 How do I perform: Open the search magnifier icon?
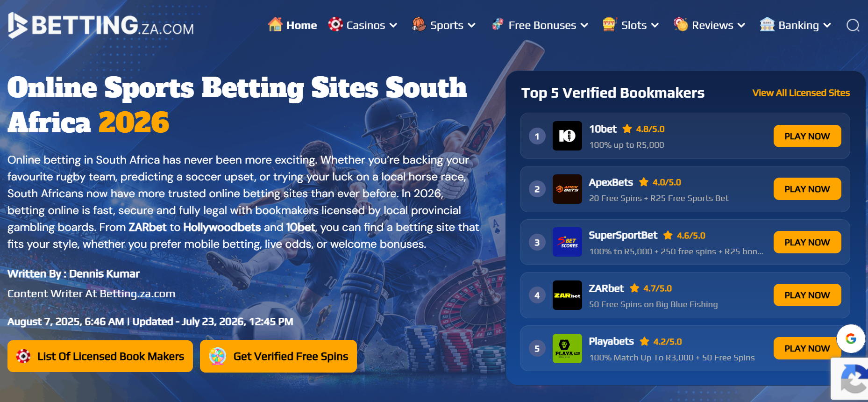point(853,25)
